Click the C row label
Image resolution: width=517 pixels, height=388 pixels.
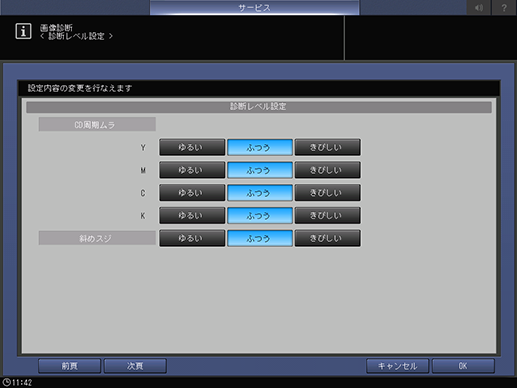click(x=143, y=193)
